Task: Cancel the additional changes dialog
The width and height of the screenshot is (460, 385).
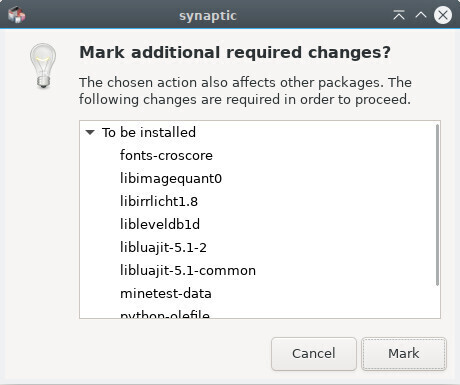Action: tap(314, 354)
